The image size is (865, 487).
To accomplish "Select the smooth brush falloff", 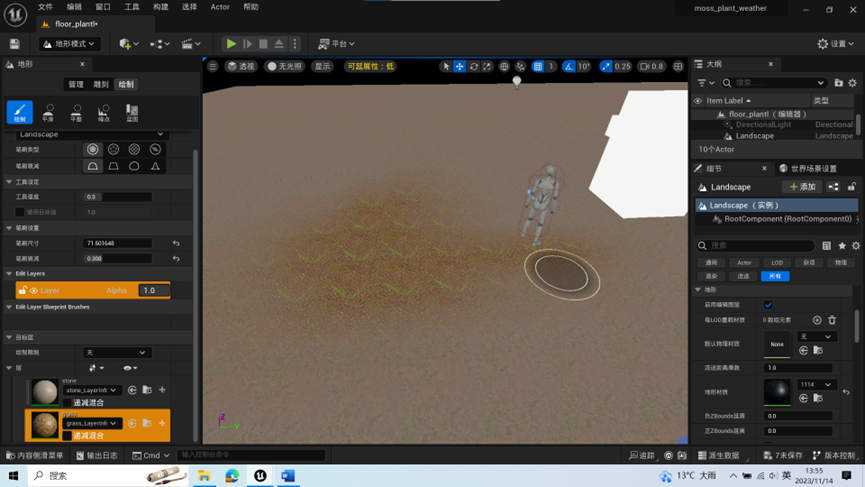I will click(x=93, y=166).
